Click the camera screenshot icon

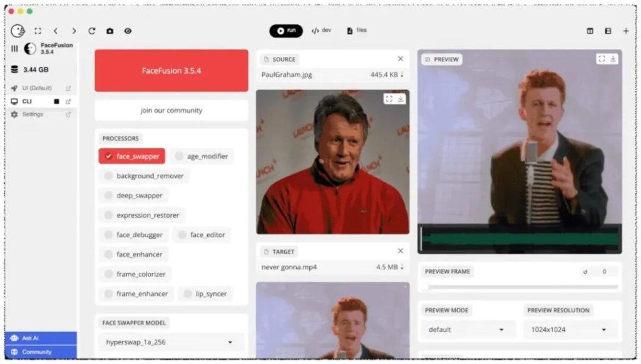[x=110, y=31]
